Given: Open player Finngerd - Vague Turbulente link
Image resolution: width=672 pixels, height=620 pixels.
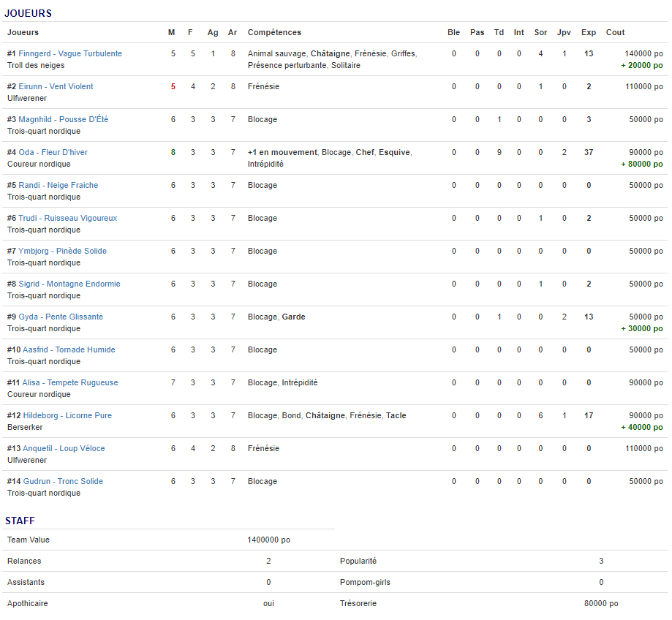Looking at the screenshot, I should pyautogui.click(x=70, y=53).
